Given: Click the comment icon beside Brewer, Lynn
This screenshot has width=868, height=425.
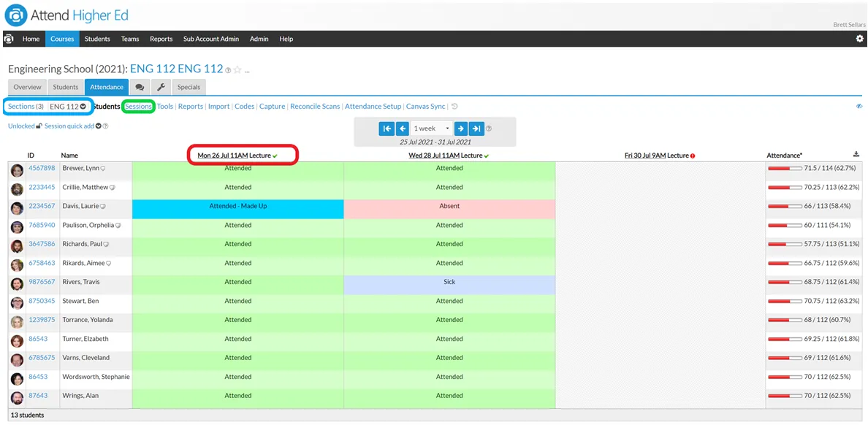Looking at the screenshot, I should [x=102, y=168].
